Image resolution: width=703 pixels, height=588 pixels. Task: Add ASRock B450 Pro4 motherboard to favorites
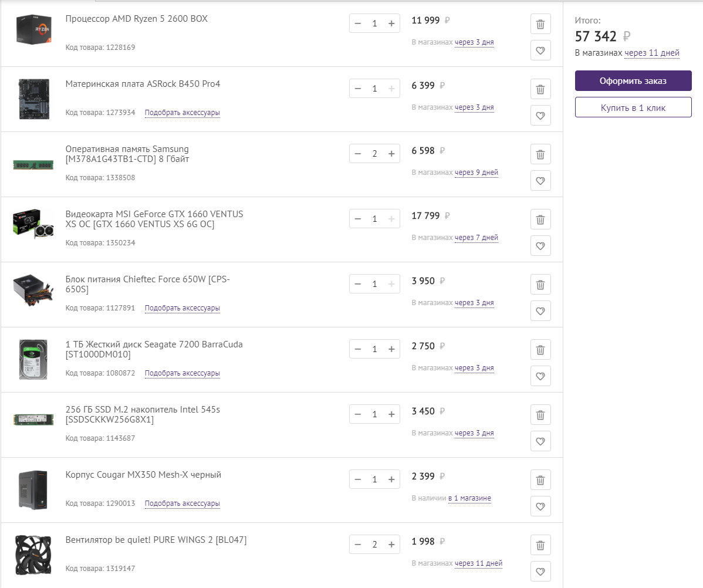pyautogui.click(x=540, y=116)
